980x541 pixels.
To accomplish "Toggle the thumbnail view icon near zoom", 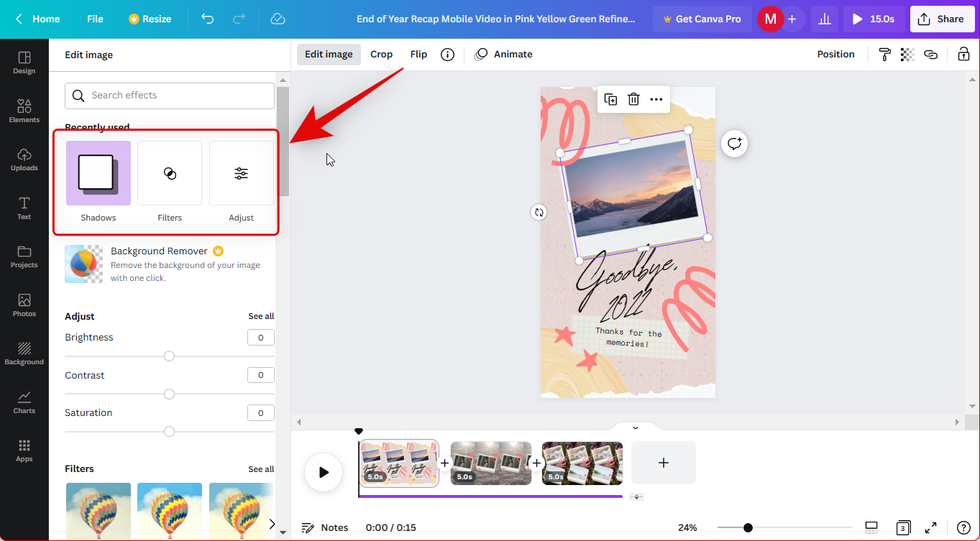I will point(871,528).
